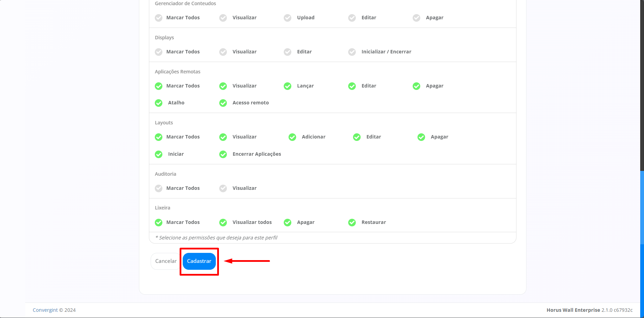This screenshot has width=644, height=318.
Task: Enable Inicializar / Encerrar permission
Action: [x=352, y=52]
